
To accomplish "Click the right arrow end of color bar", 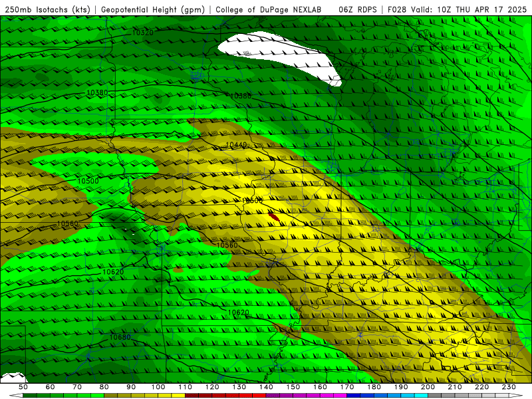I will point(516,396).
